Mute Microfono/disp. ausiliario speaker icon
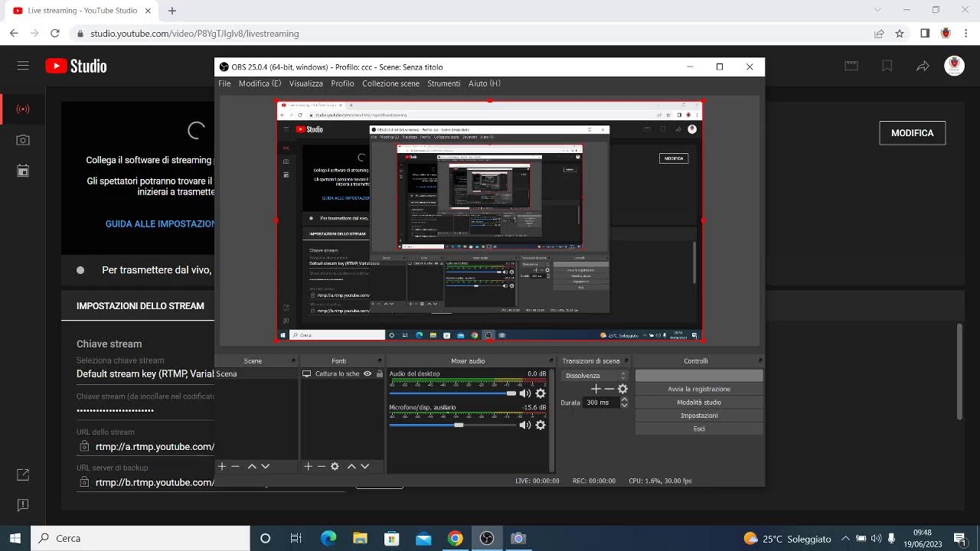The image size is (980, 551). click(524, 425)
